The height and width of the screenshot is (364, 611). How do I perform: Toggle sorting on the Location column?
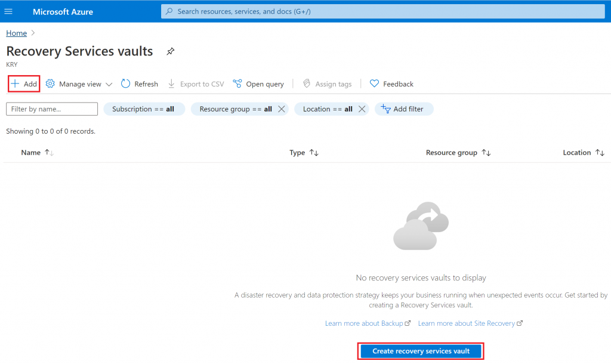601,152
